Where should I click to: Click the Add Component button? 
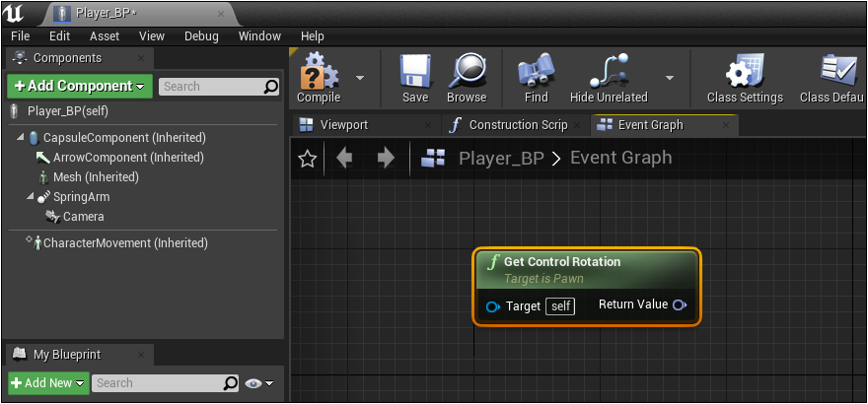[80, 86]
